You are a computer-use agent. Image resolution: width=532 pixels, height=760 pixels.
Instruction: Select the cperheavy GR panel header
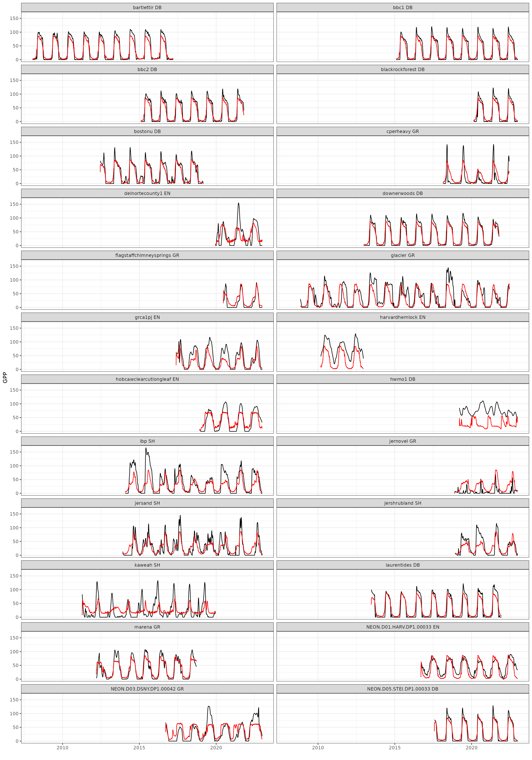click(x=402, y=131)
